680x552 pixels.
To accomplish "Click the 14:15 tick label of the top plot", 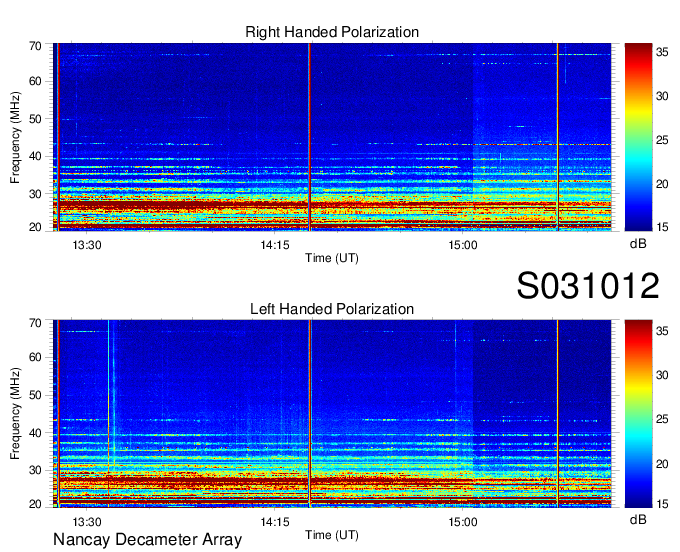I will pyautogui.click(x=275, y=245).
